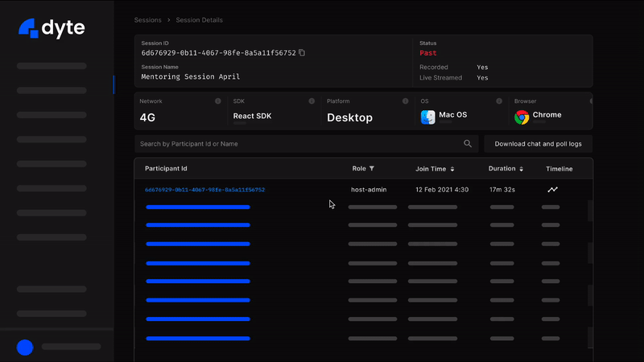Viewport: 644px width, 362px height.
Task: Click the Network info icon
Action: (218, 101)
